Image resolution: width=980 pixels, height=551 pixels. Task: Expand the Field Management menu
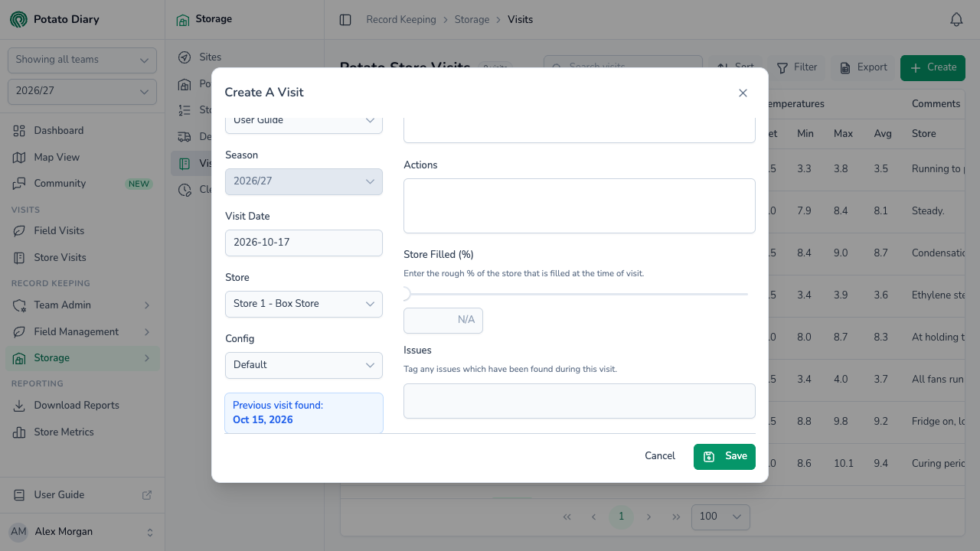click(83, 332)
